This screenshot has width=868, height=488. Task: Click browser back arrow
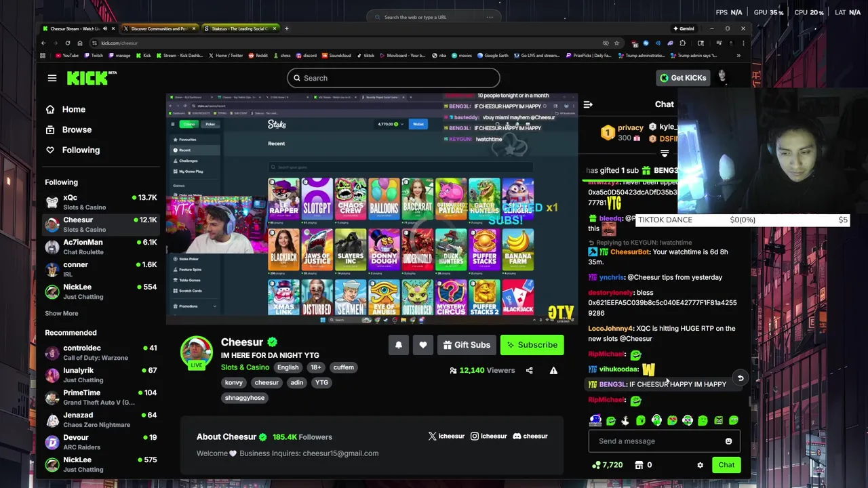tap(43, 43)
